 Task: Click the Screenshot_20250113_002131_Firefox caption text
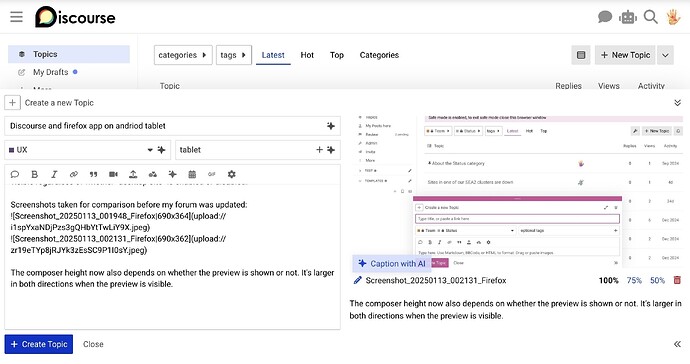coord(436,280)
